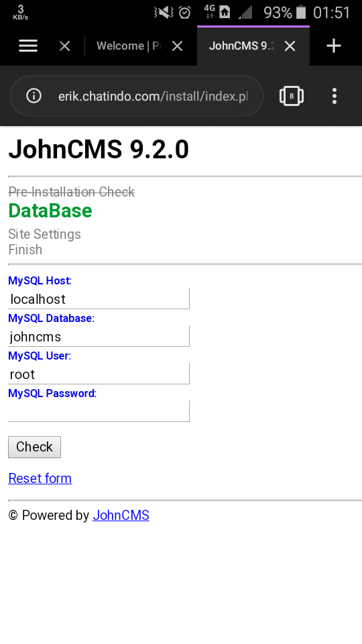Open the three-dot browser options menu

tap(335, 96)
